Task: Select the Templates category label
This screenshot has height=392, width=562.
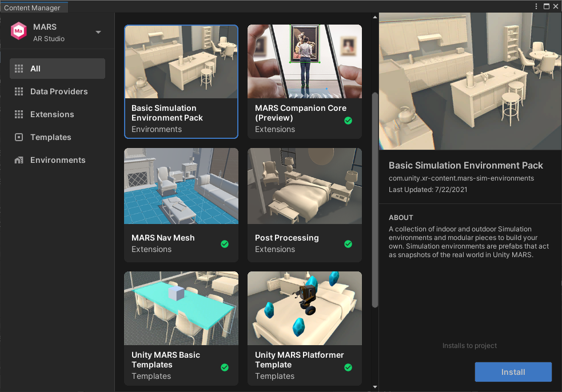Action: pos(51,137)
